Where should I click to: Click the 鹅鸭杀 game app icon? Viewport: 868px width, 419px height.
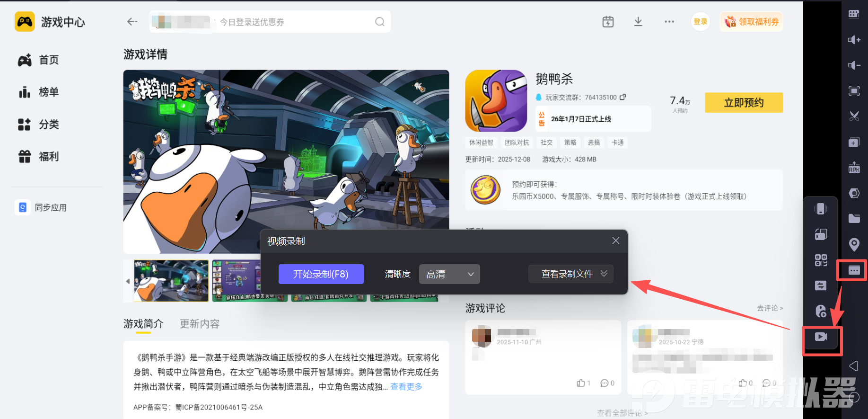click(496, 101)
